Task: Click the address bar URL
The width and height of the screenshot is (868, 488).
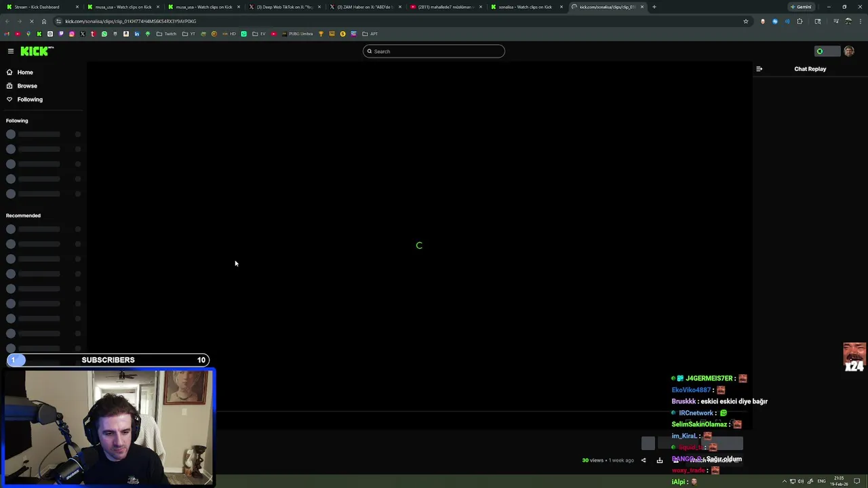Action: (131, 21)
